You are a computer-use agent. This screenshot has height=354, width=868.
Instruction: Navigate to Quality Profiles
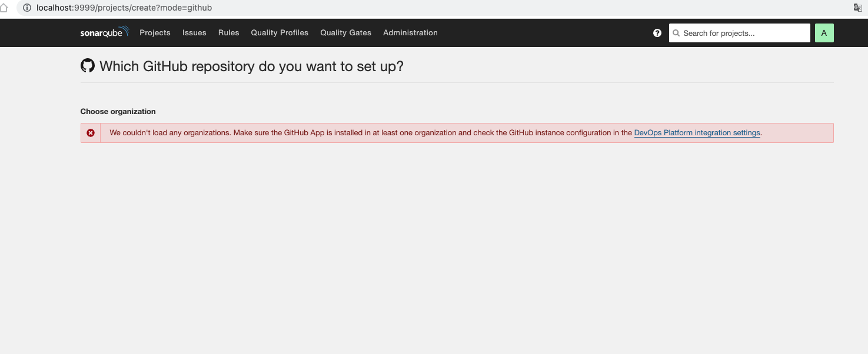pos(280,33)
